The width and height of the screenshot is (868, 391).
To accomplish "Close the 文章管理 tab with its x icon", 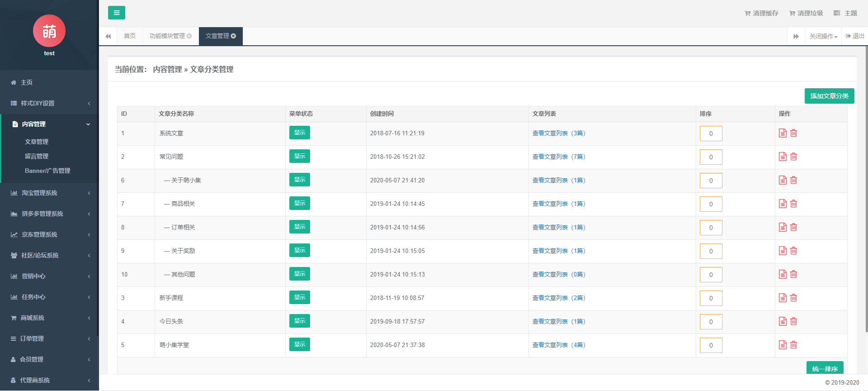I will tap(234, 36).
